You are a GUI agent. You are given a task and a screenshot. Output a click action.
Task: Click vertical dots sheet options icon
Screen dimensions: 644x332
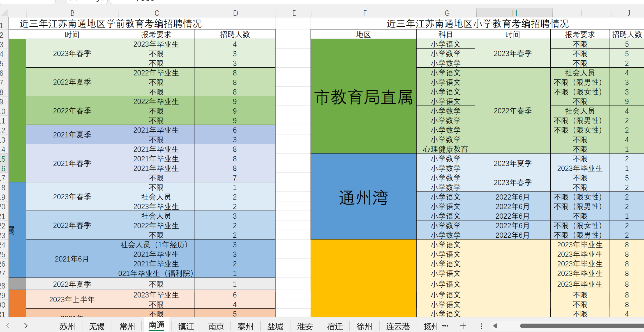[x=481, y=326]
